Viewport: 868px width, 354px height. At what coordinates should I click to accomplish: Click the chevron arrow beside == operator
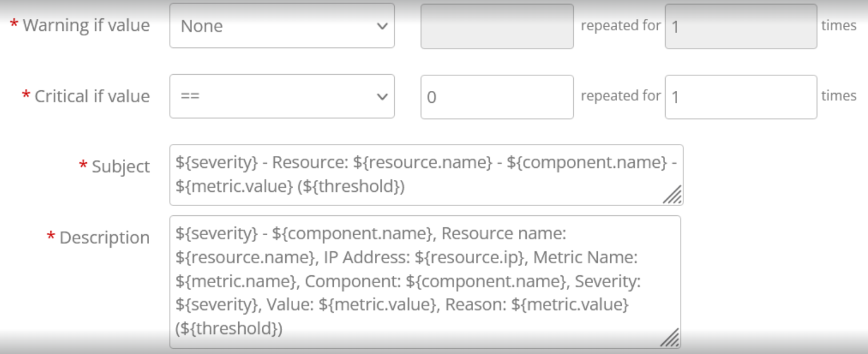click(x=382, y=97)
